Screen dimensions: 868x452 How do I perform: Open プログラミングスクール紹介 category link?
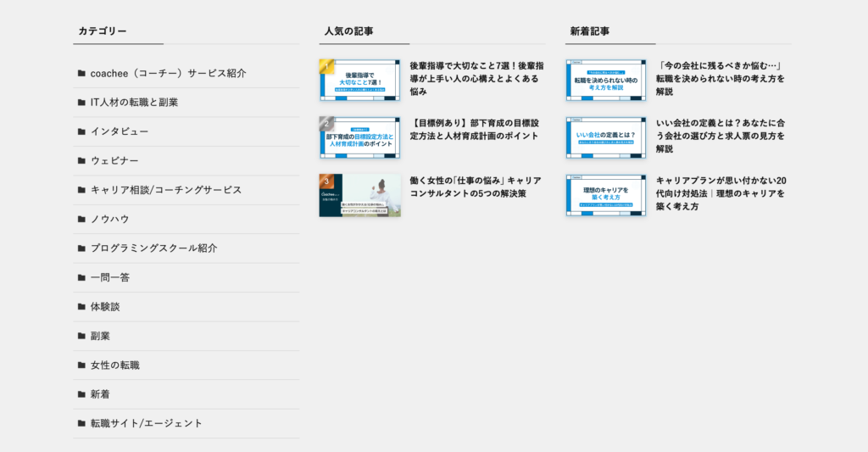pos(153,248)
